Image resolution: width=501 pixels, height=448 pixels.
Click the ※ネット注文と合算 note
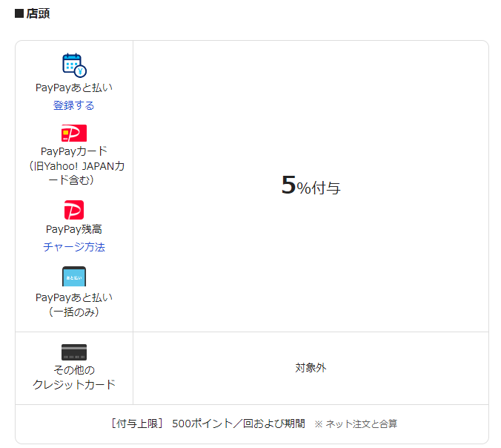(356, 424)
